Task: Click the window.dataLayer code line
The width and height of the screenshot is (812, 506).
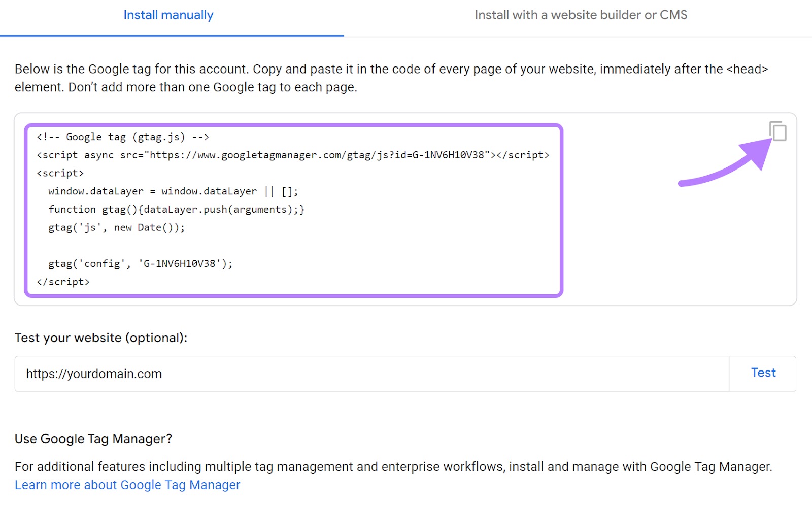Action: (173, 191)
